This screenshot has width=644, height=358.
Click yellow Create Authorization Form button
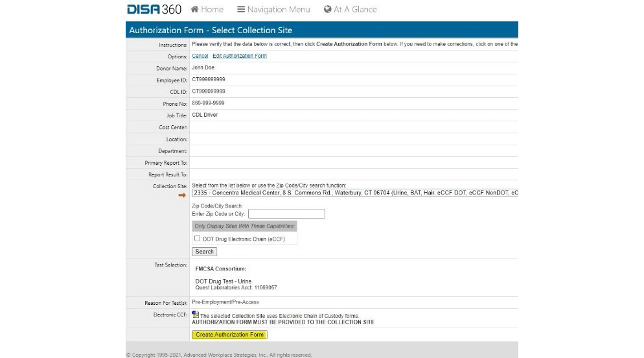pyautogui.click(x=230, y=335)
